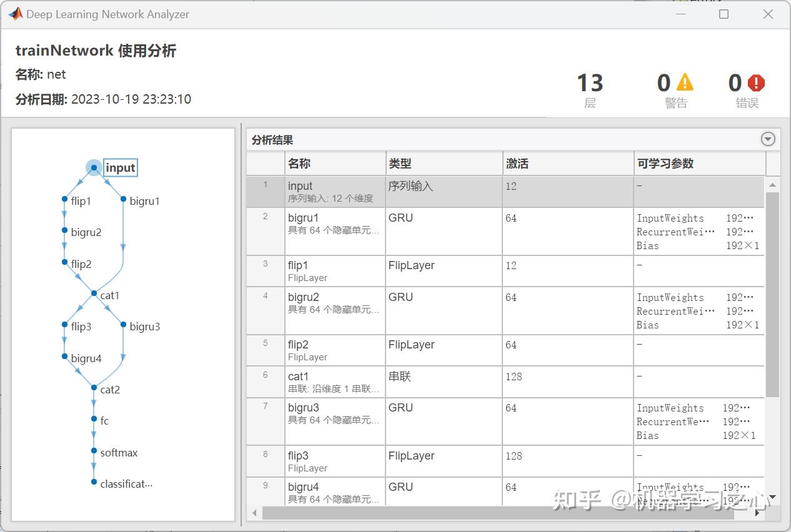Click the bigru1 node in the diagram
The width and height of the screenshot is (791, 532).
122,200
